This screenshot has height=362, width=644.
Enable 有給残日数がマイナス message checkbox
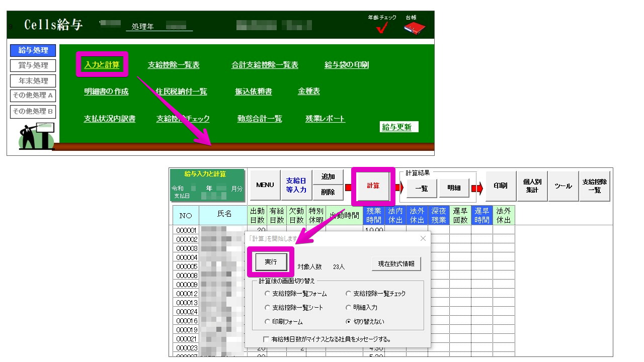(x=327, y=339)
